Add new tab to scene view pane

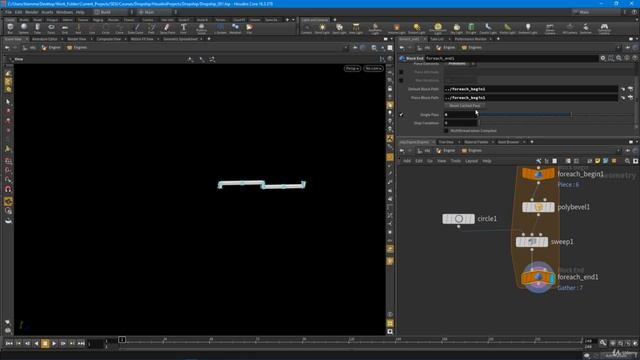click(x=209, y=39)
